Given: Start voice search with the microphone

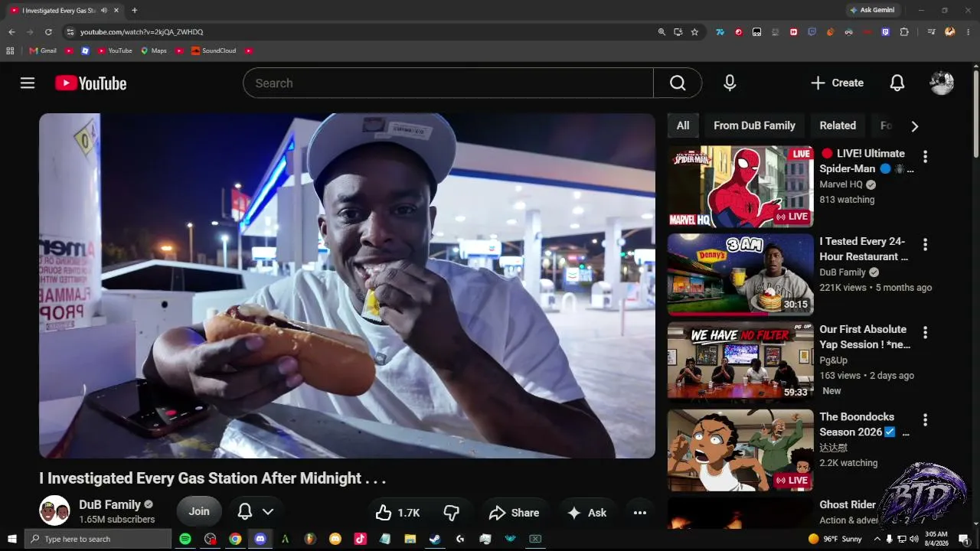Looking at the screenshot, I should (x=730, y=83).
